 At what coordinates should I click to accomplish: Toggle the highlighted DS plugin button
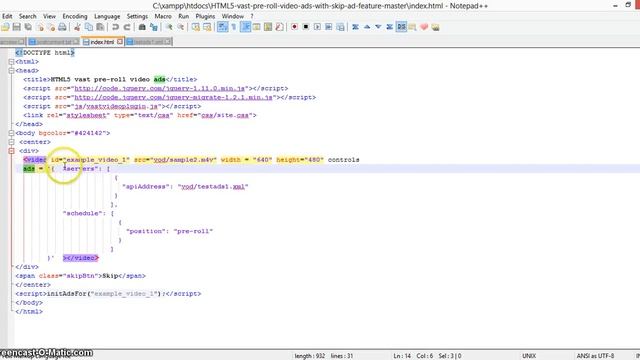click(x=401, y=27)
